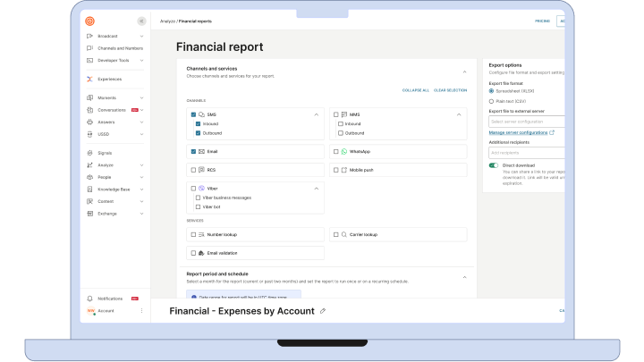This screenshot has height=362, width=644.
Task: Enable the Viber bot checkbox
Action: [198, 206]
